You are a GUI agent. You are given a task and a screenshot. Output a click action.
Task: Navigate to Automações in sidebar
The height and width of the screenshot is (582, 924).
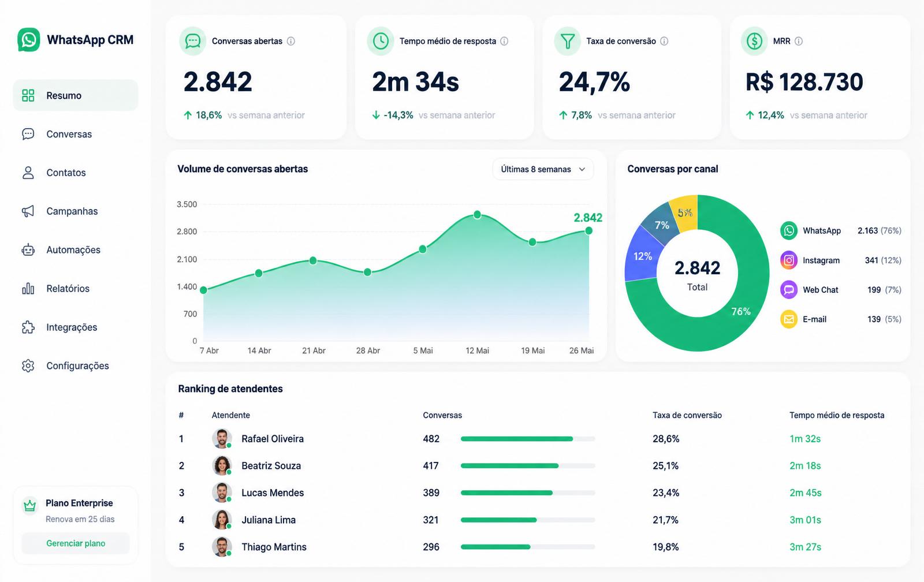[76, 250]
